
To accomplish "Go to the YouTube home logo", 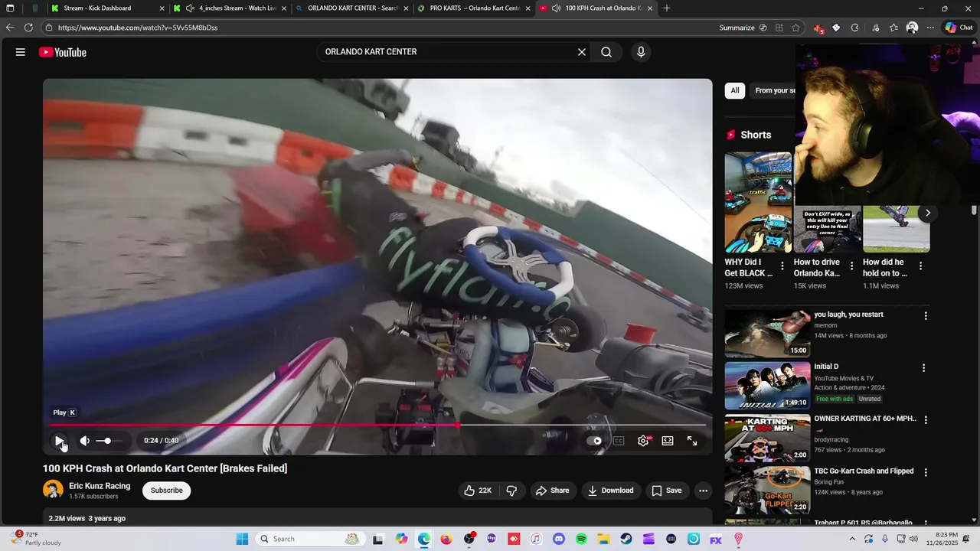I will click(63, 52).
